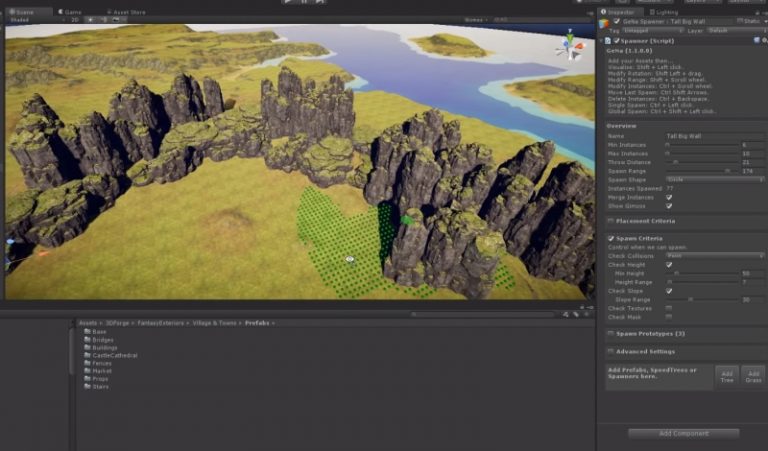The width and height of the screenshot is (768, 451).
Task: Expand the Advanced Settings section
Action: (645, 352)
